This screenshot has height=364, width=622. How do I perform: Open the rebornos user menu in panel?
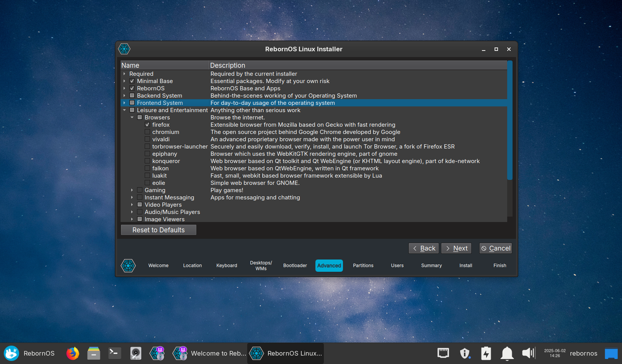tap(583, 353)
